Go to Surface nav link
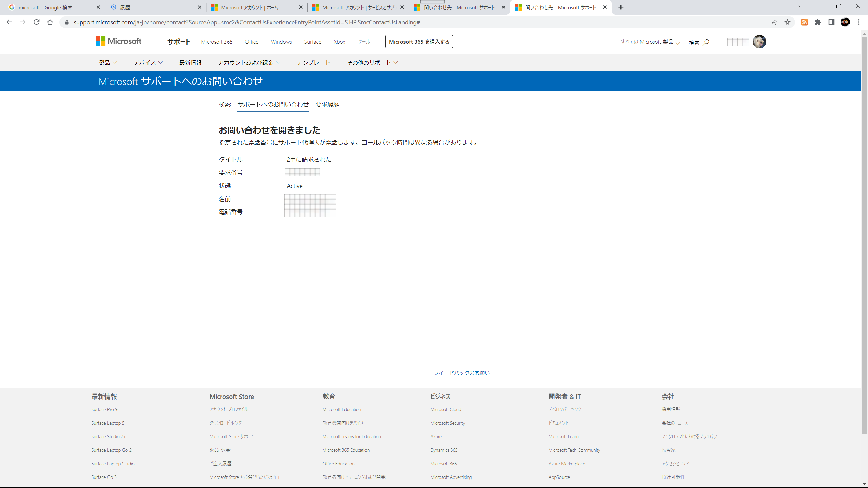Viewport: 868px width, 488px height. (313, 42)
